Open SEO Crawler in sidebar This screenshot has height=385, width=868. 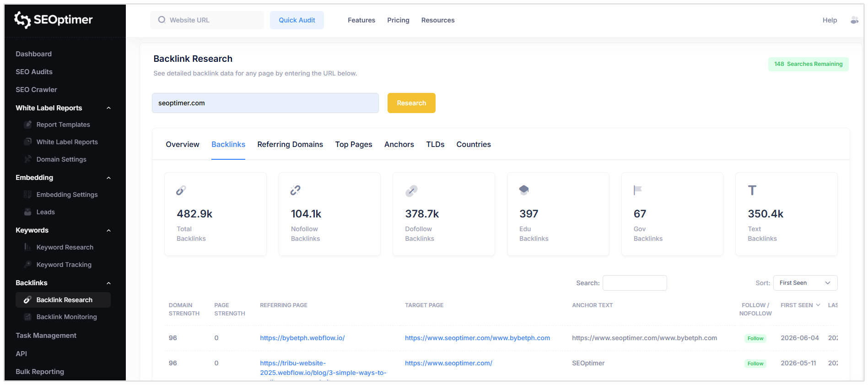pos(36,90)
